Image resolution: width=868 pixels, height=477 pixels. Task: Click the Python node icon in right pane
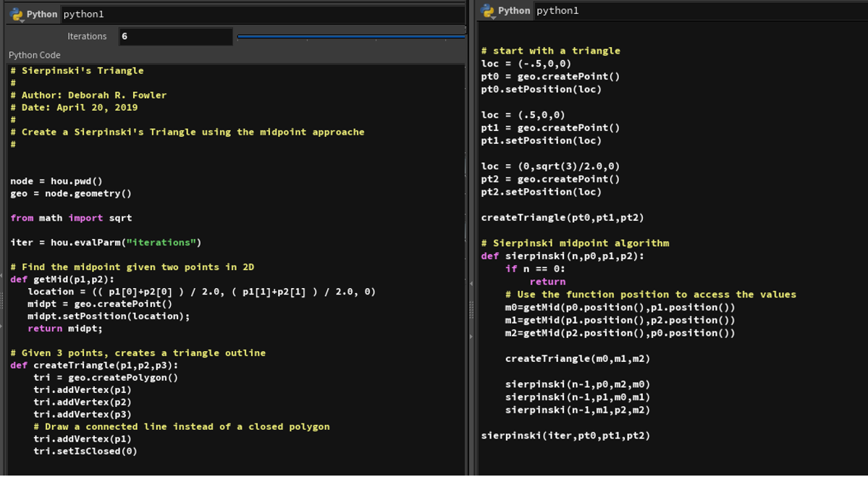[488, 11]
